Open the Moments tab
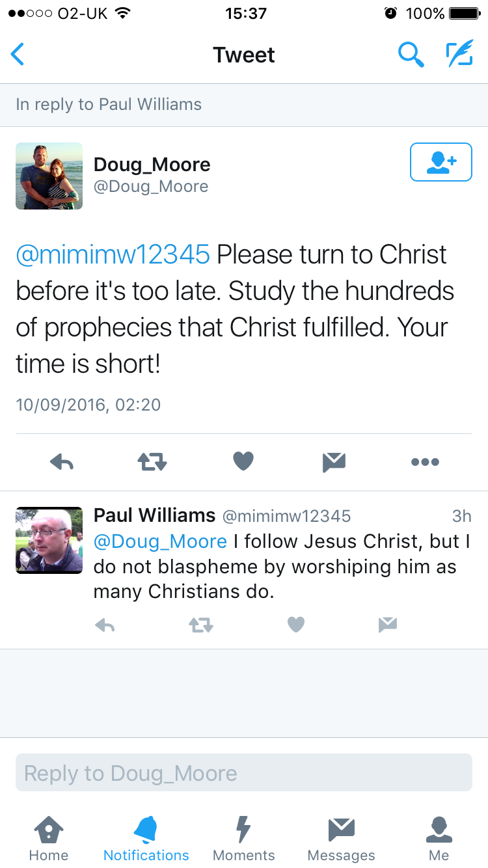The image size is (488, 868). [243, 839]
